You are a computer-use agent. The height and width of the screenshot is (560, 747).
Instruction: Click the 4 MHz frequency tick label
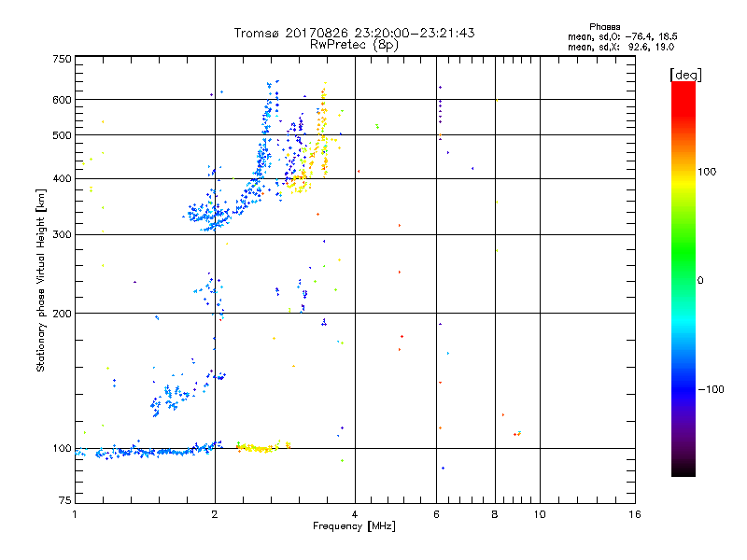pyautogui.click(x=355, y=514)
